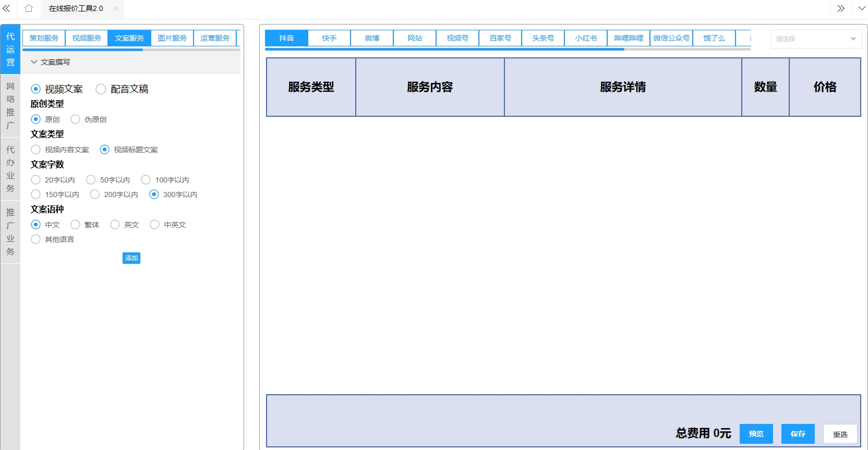This screenshot has height=450, width=868.
Task: Collapse the 文案撰写 section
Action: [x=34, y=62]
